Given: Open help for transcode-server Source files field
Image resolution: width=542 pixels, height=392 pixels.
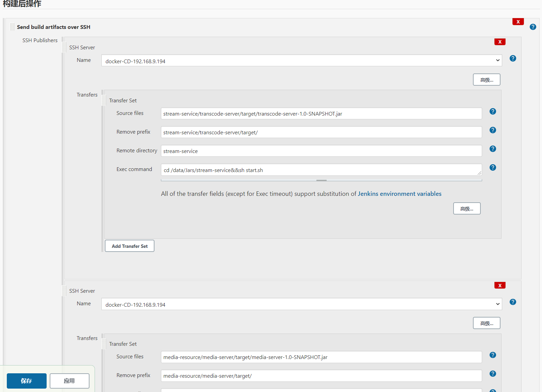Looking at the screenshot, I should (493, 112).
